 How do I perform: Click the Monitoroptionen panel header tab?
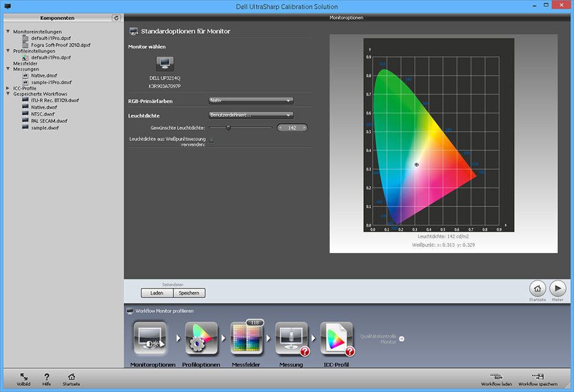pyautogui.click(x=346, y=18)
